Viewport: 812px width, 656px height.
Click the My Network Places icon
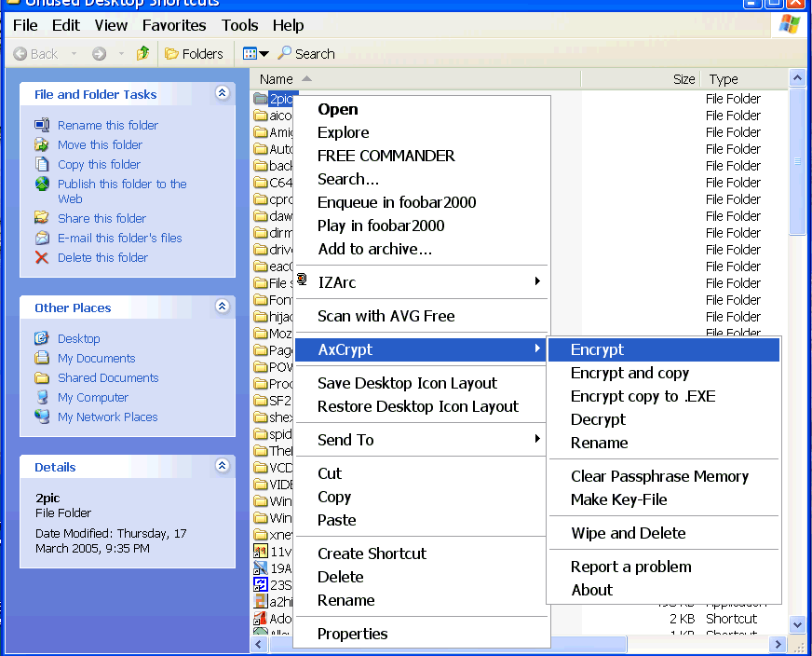[x=42, y=417]
